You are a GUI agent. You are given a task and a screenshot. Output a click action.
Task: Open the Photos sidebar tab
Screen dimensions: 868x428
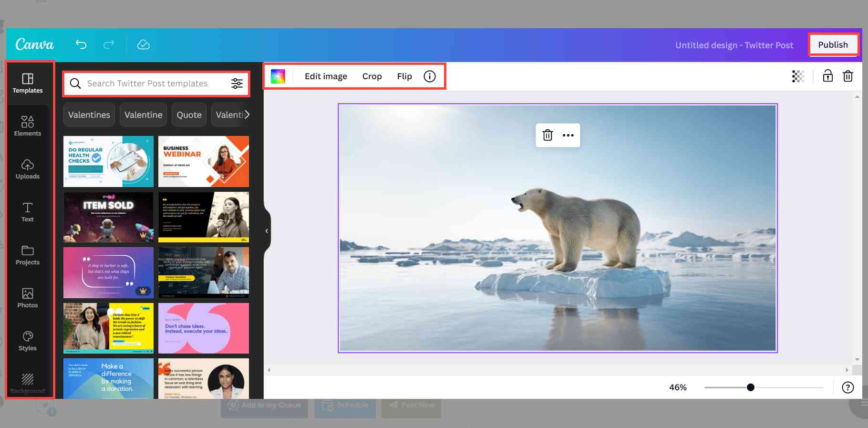(28, 298)
